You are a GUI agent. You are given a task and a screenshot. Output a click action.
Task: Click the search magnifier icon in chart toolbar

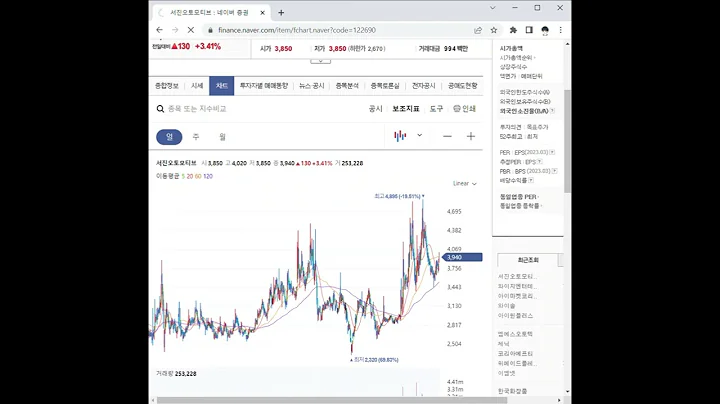(x=160, y=109)
